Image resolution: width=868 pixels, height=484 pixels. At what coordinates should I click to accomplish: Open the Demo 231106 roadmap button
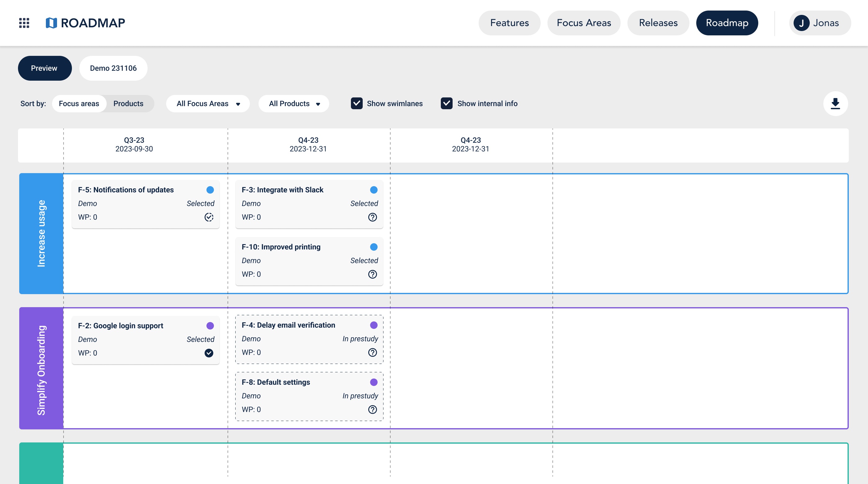click(113, 68)
